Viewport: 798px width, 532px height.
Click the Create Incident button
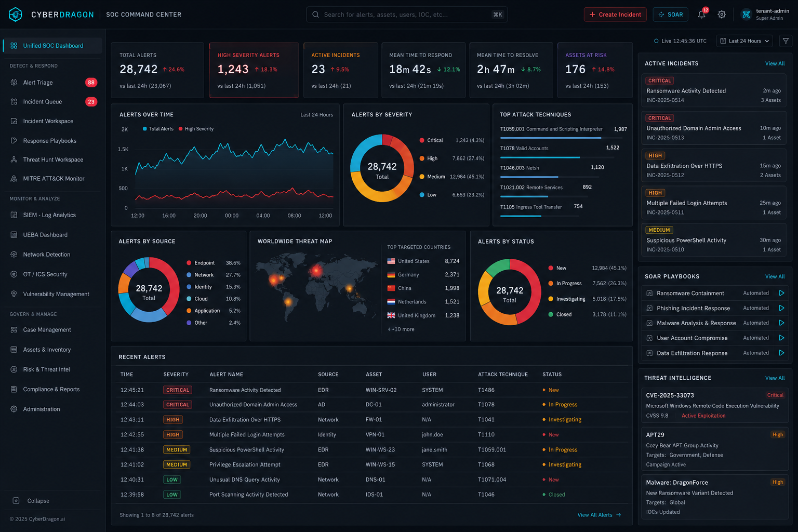(615, 15)
